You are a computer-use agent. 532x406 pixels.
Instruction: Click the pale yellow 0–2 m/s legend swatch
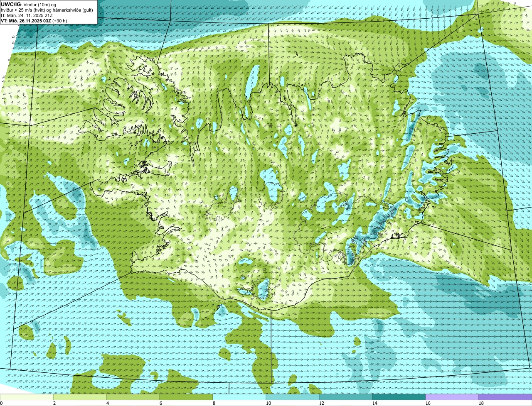pyautogui.click(x=27, y=397)
